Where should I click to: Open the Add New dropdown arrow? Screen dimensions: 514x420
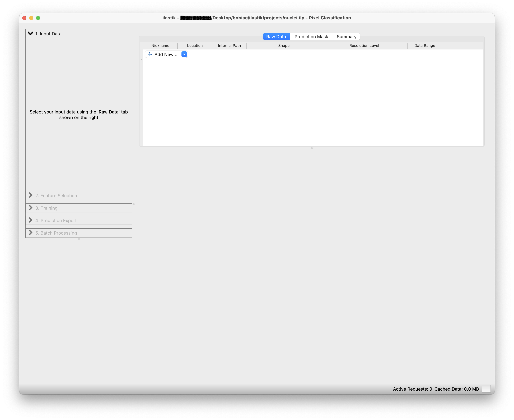coord(184,54)
